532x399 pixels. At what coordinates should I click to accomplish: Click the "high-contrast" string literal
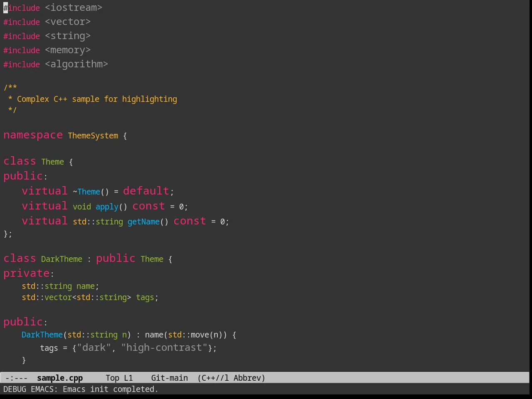click(164, 347)
